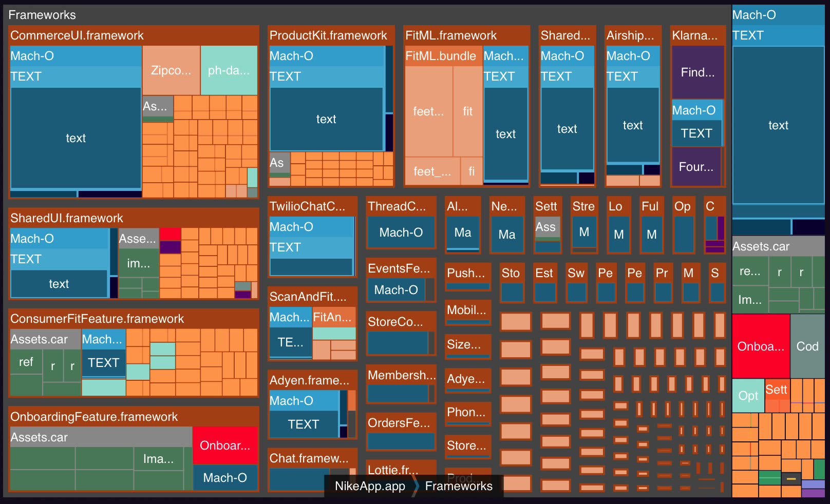Select the Store... framework block
This screenshot has height=504, width=830.
click(467, 447)
